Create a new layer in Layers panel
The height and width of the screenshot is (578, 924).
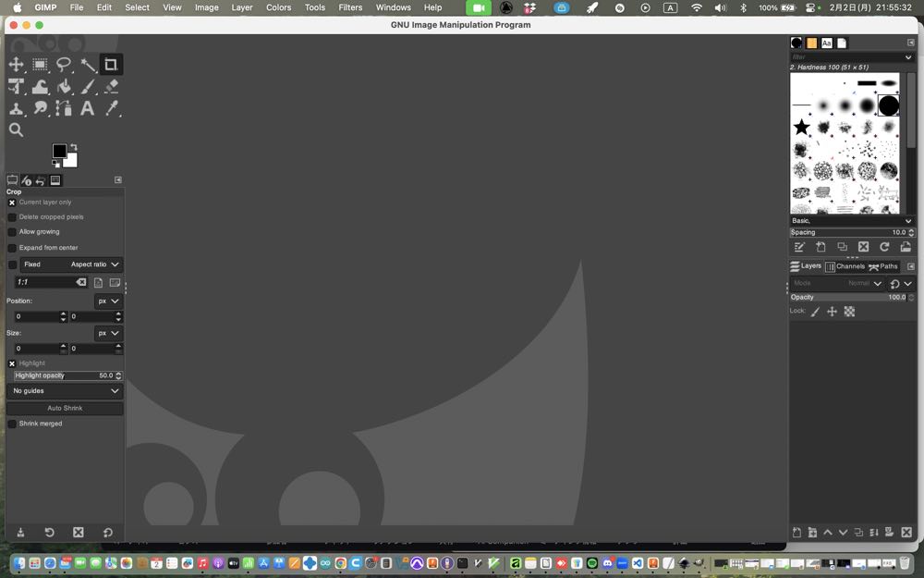pos(796,533)
